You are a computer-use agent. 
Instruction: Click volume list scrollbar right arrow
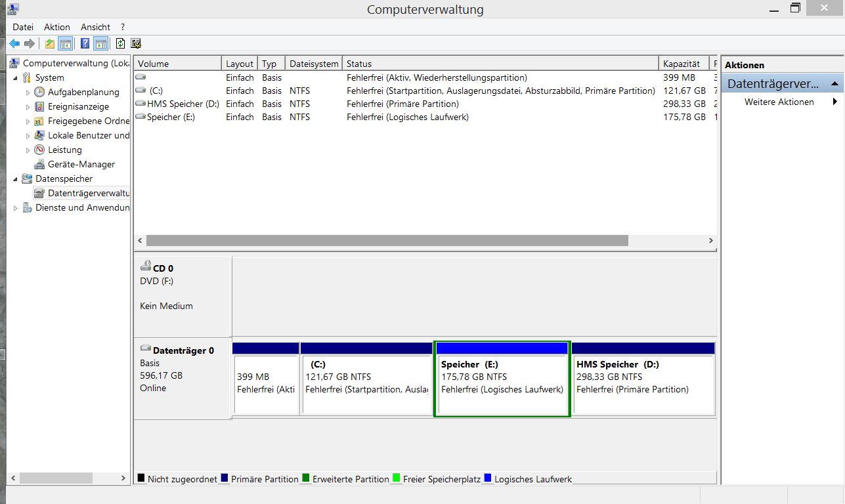pyautogui.click(x=710, y=241)
